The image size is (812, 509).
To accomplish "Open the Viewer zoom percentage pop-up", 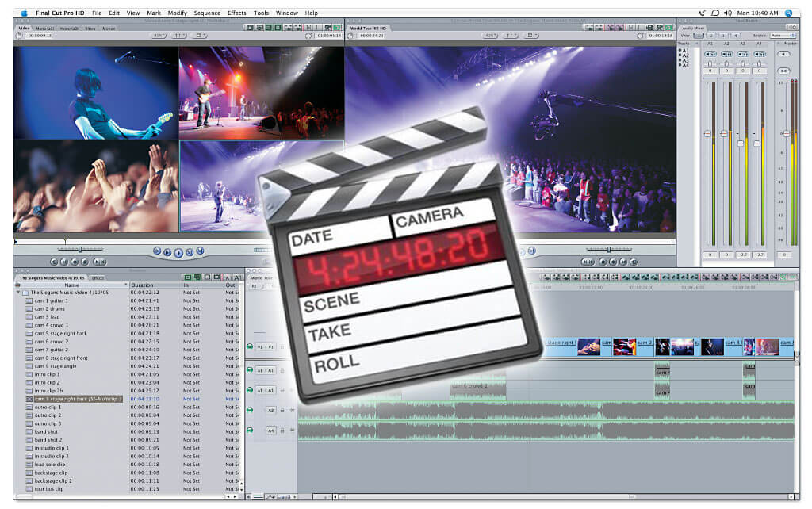I will [159, 36].
